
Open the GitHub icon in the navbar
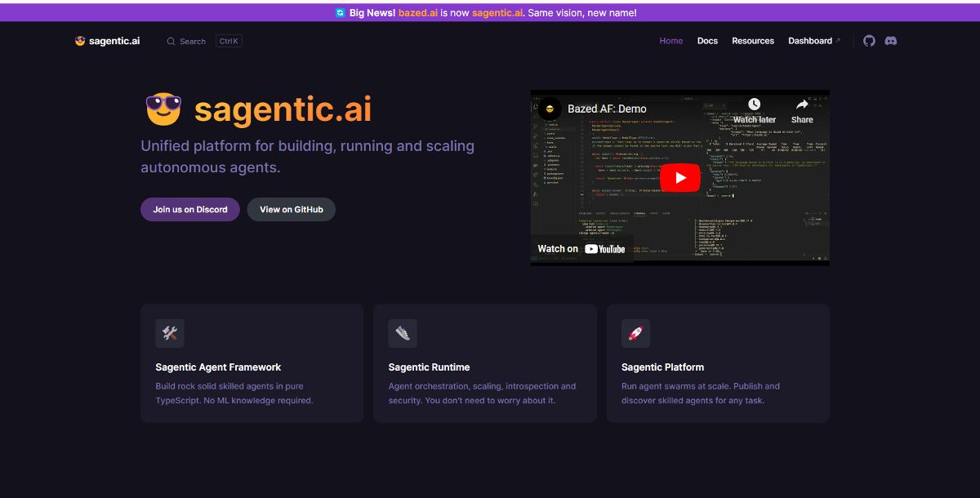868,40
